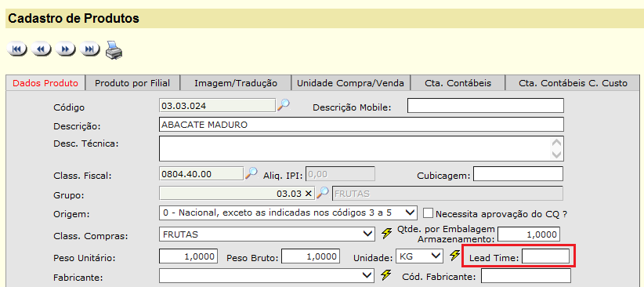Open search magnifier next to Grupo field

tap(324, 192)
